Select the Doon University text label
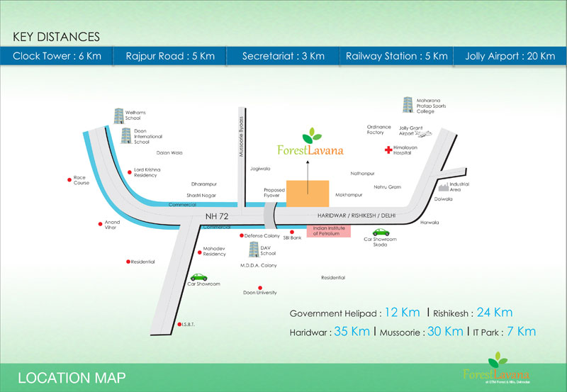Screen dimensions: 567x392 259,293
